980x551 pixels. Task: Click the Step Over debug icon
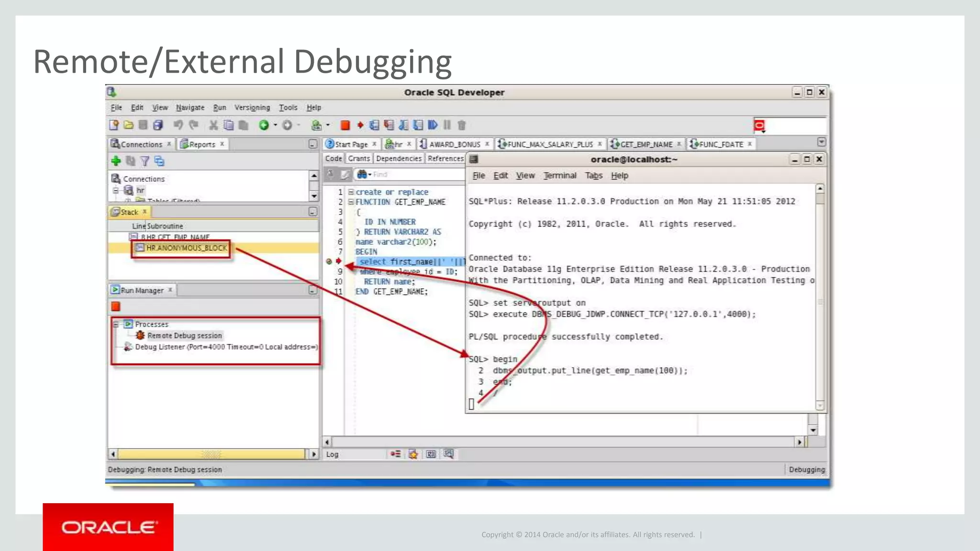click(374, 125)
